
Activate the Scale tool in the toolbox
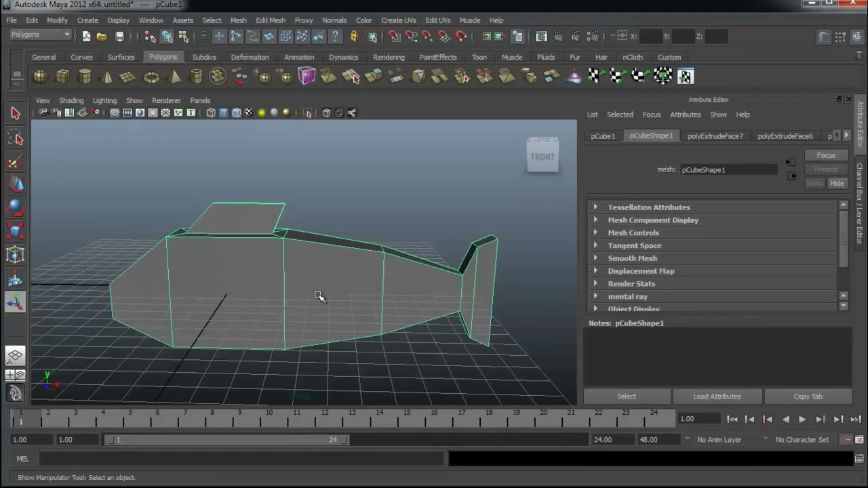pos(15,232)
